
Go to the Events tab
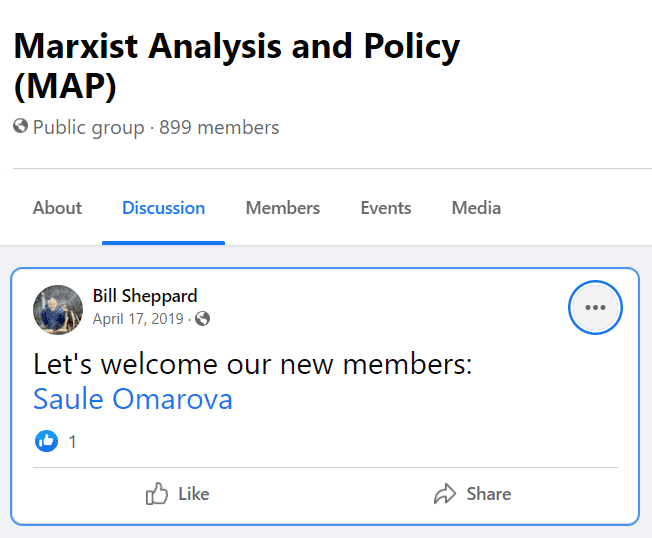(x=386, y=208)
